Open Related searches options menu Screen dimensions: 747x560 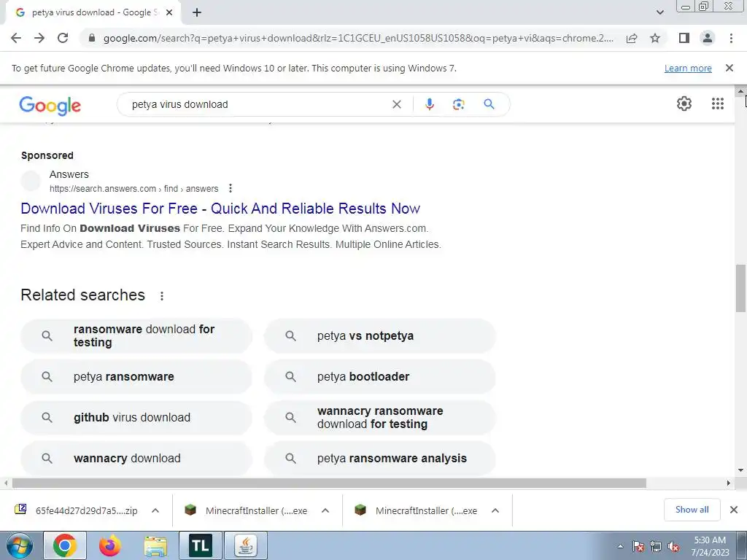tap(162, 296)
